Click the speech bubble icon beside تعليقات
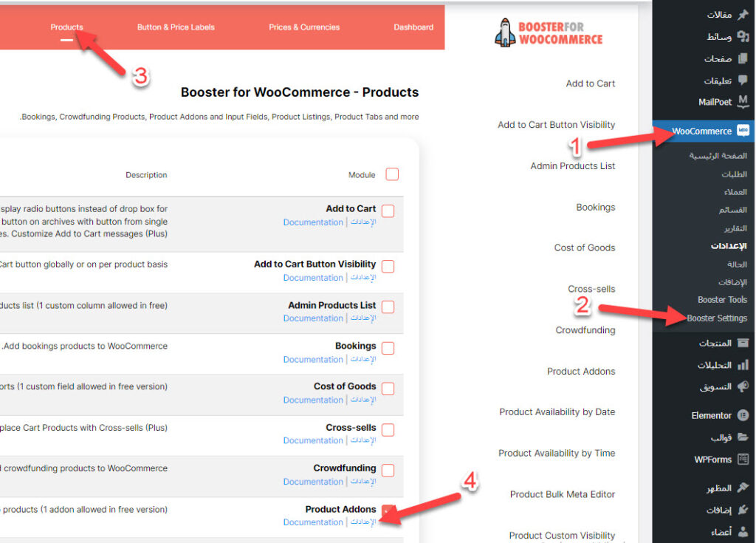 [743, 81]
